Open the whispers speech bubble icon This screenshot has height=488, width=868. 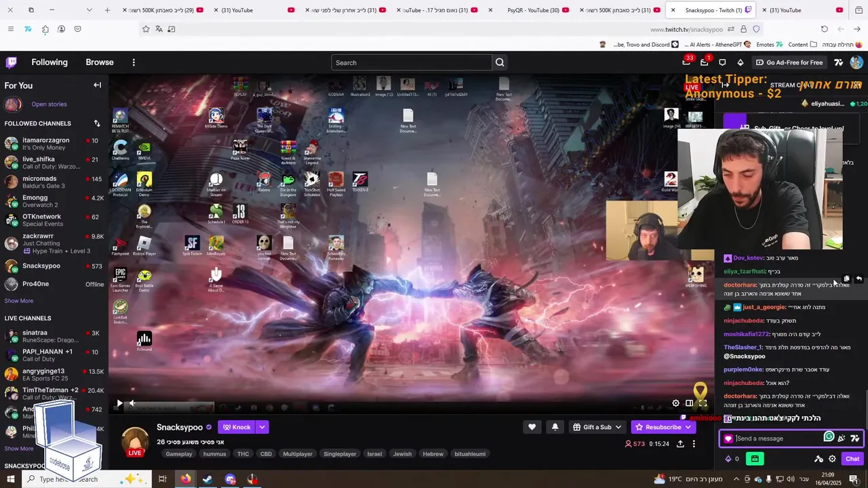722,62
